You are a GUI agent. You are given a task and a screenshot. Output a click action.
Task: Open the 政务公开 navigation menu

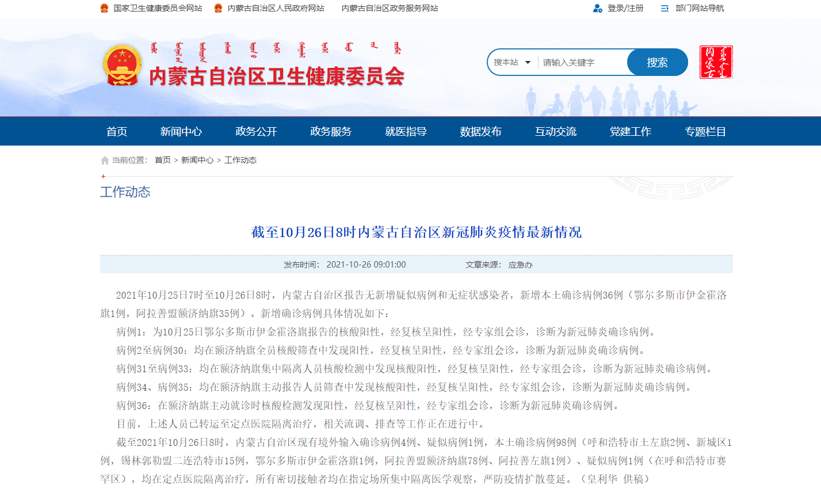[x=256, y=132]
